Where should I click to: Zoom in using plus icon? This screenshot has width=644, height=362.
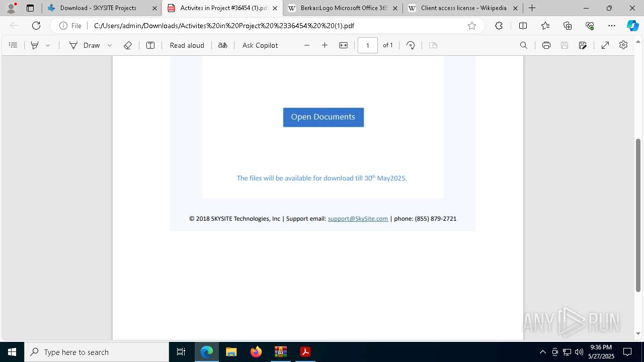point(325,45)
